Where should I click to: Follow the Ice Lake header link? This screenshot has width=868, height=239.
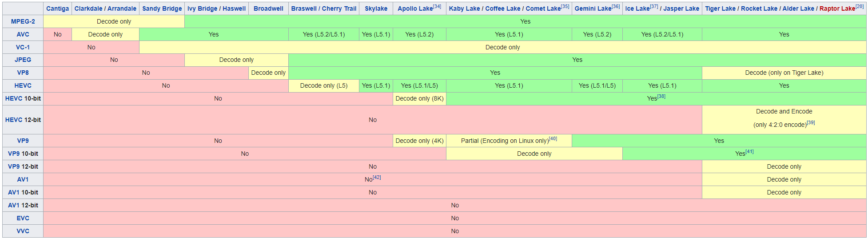coord(637,8)
